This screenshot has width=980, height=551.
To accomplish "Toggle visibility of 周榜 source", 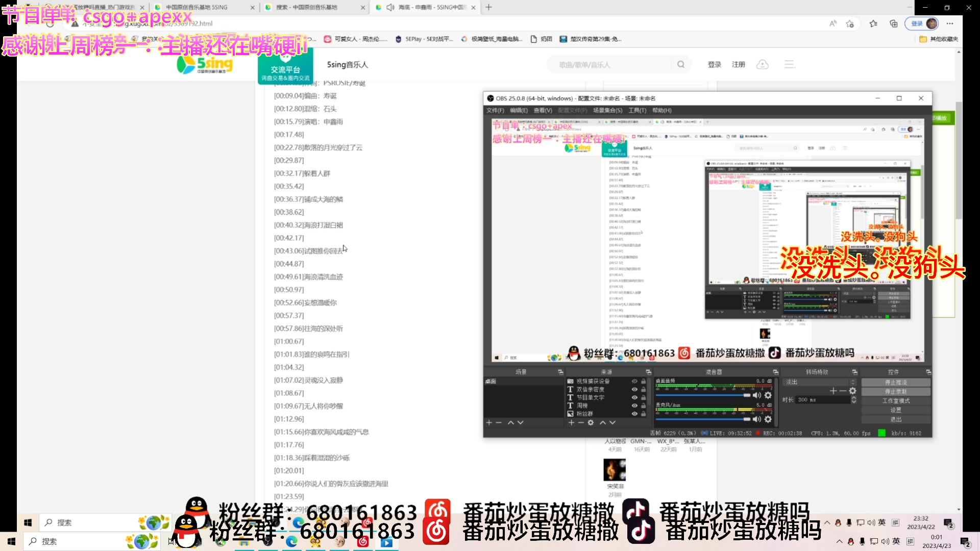I will 634,406.
